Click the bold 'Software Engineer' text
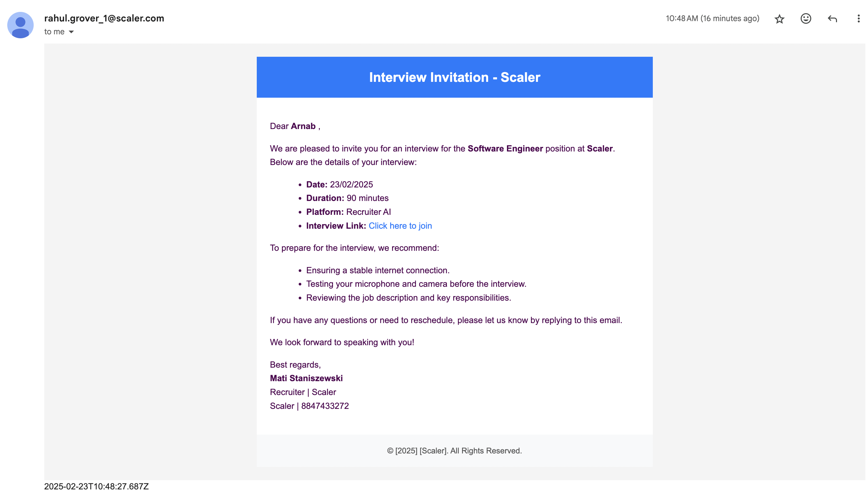868x497 pixels. pyautogui.click(x=505, y=149)
